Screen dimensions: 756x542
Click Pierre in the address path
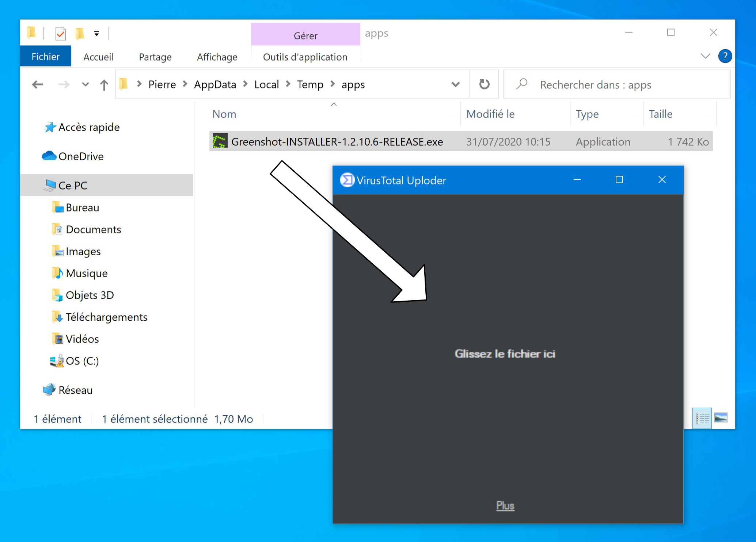point(162,84)
